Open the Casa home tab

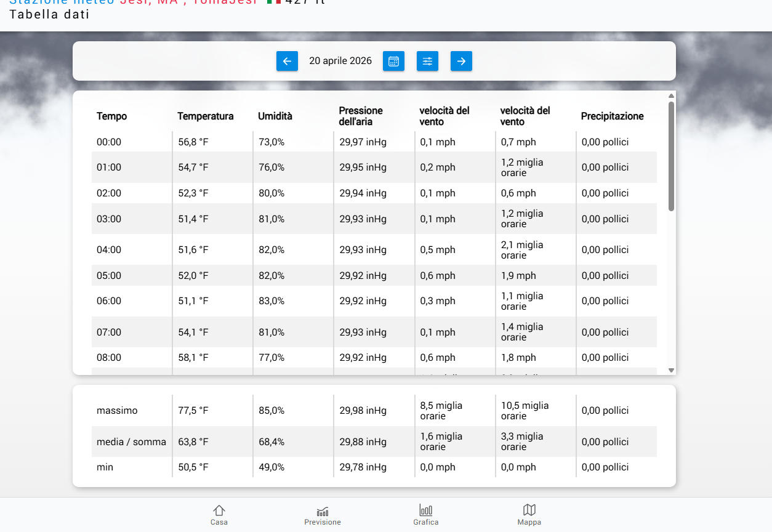(219, 515)
